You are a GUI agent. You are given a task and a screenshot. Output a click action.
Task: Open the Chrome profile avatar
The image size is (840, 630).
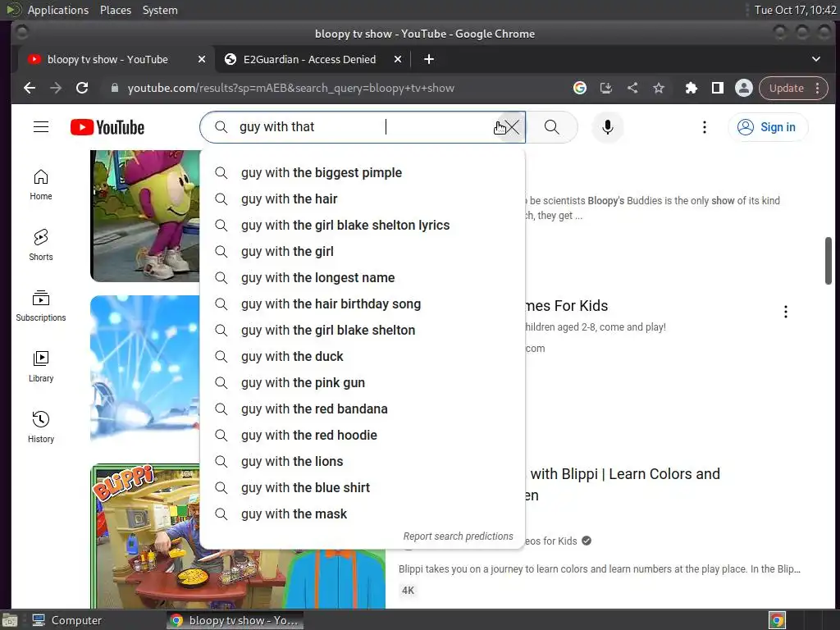(743, 88)
